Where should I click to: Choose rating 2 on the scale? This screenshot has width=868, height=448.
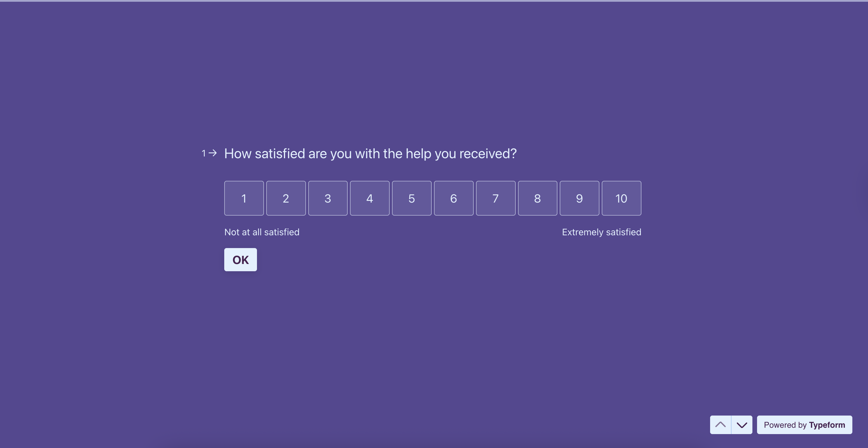286,198
